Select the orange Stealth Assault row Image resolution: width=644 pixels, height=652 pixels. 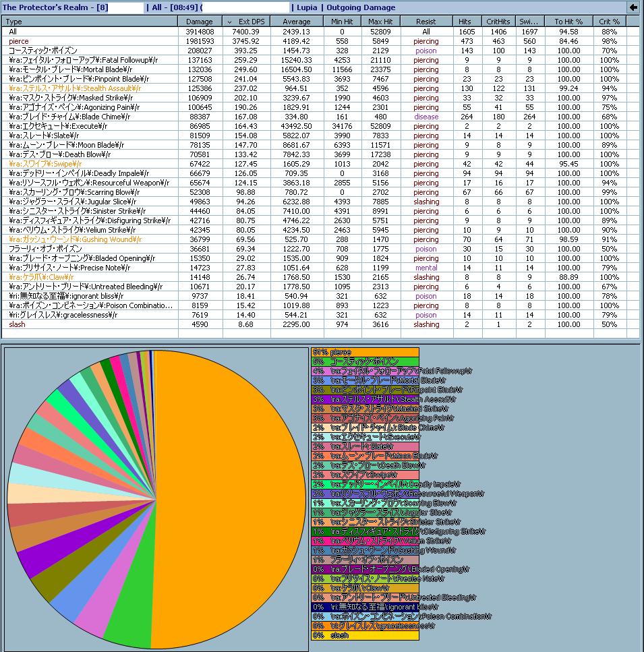(x=320, y=88)
